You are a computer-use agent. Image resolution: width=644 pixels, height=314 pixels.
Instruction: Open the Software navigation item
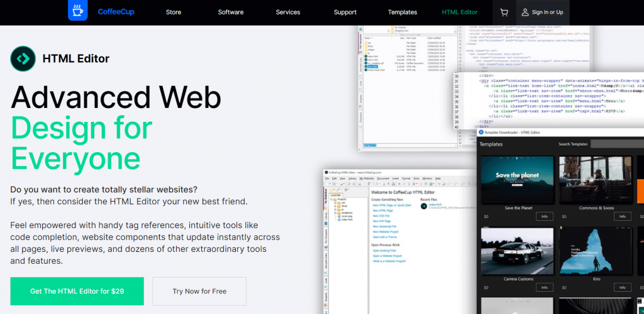pos(230,13)
